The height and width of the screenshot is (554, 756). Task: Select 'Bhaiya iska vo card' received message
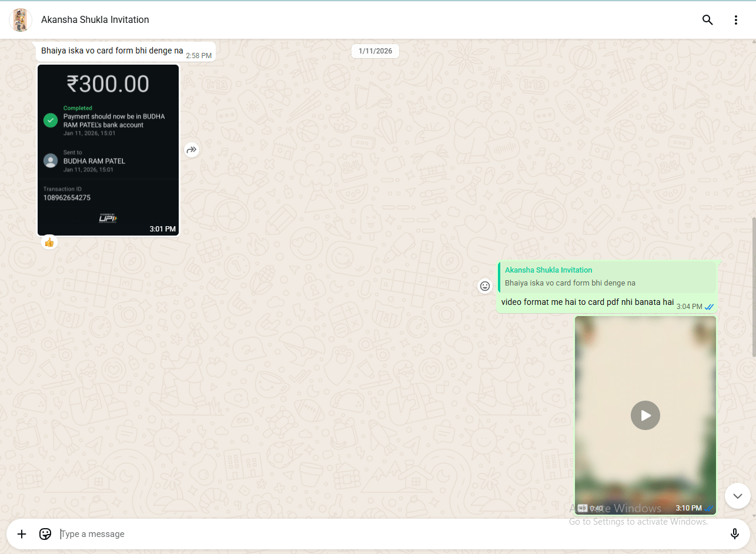pyautogui.click(x=112, y=51)
